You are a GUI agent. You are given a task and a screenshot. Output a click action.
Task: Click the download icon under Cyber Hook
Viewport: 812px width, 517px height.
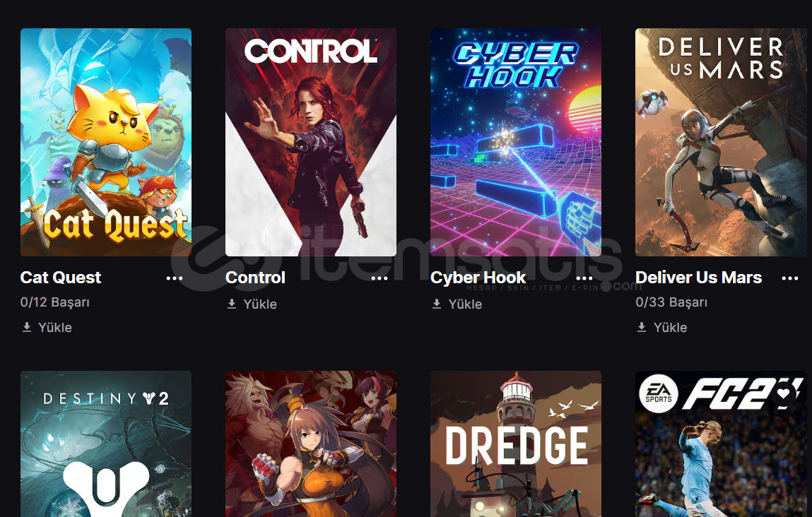(437, 304)
